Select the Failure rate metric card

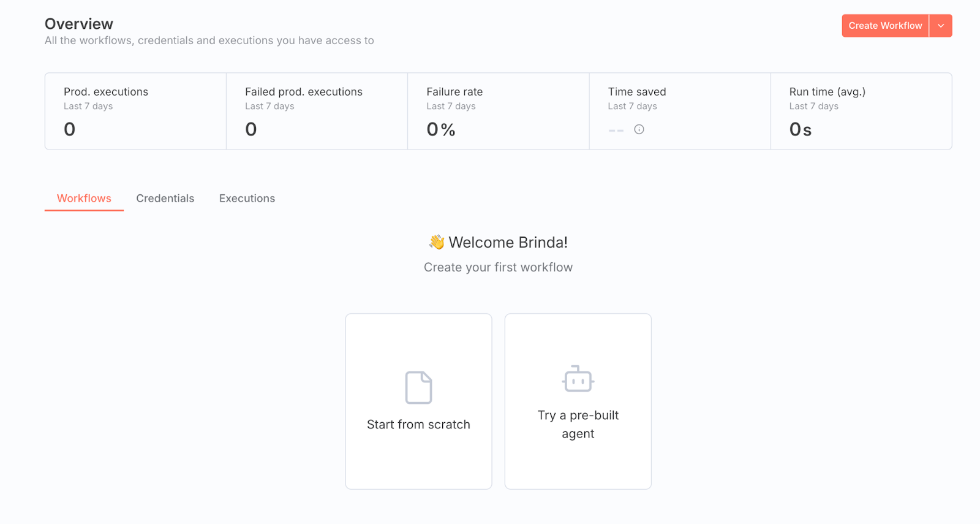[498, 111]
